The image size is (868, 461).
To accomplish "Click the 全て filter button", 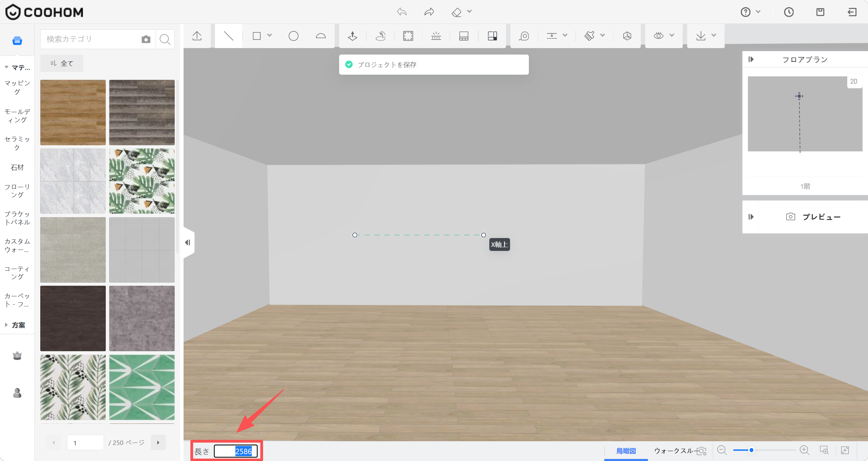I will 62,63.
